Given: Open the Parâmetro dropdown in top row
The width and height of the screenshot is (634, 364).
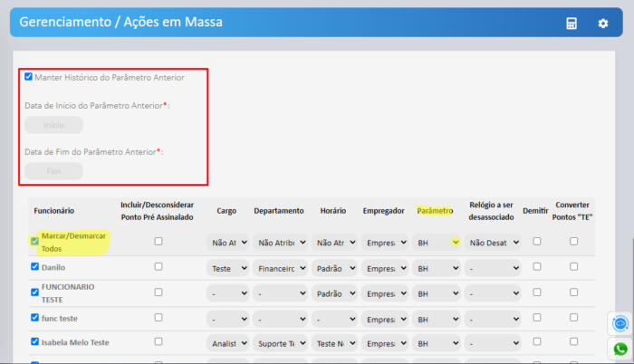Looking at the screenshot, I should pos(437,243).
